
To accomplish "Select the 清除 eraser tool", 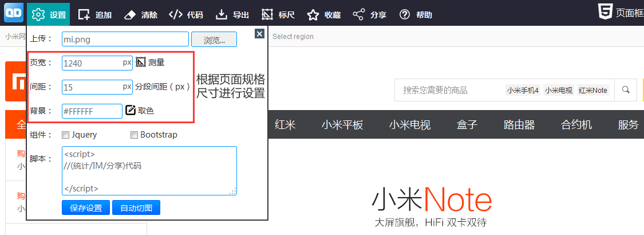I will 140,15.
